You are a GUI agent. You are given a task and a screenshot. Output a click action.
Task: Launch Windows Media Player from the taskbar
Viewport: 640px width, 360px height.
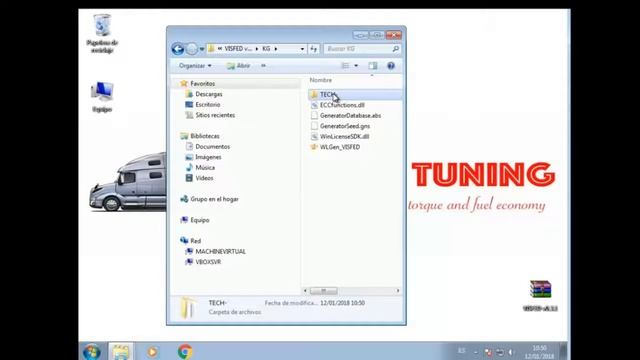point(152,352)
